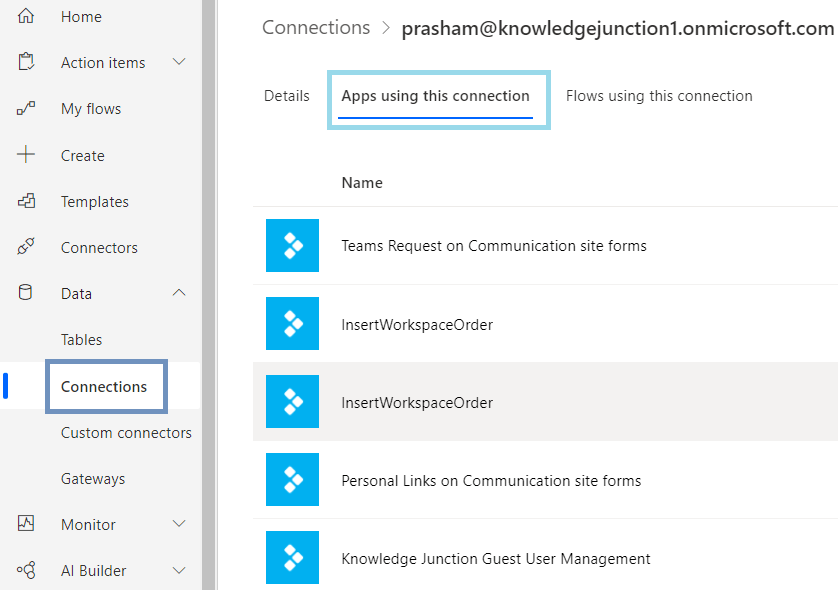The width and height of the screenshot is (838, 590).
Task: Expand the Action items chevron
Action: click(x=180, y=62)
